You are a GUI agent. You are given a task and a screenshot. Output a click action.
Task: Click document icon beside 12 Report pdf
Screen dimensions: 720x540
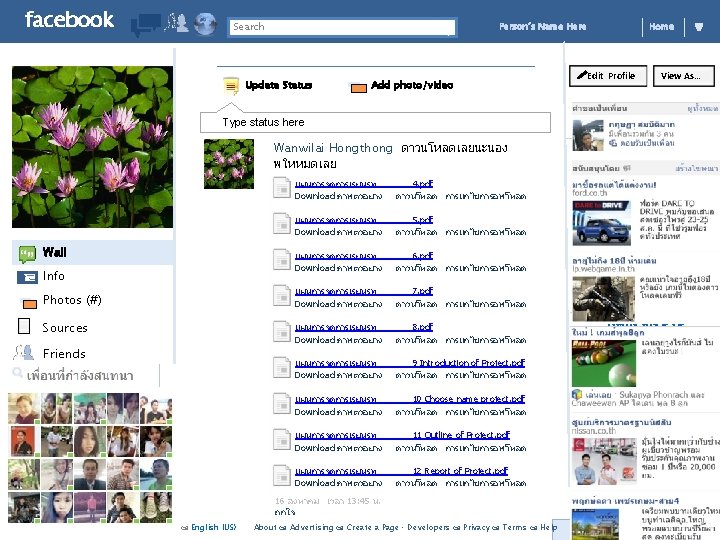tap(282, 475)
